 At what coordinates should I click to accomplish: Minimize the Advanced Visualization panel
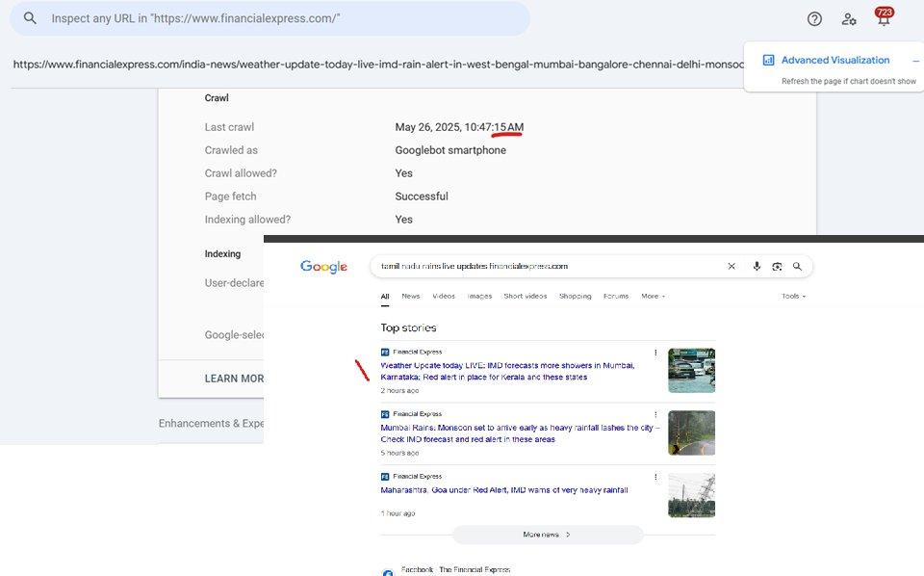915,60
